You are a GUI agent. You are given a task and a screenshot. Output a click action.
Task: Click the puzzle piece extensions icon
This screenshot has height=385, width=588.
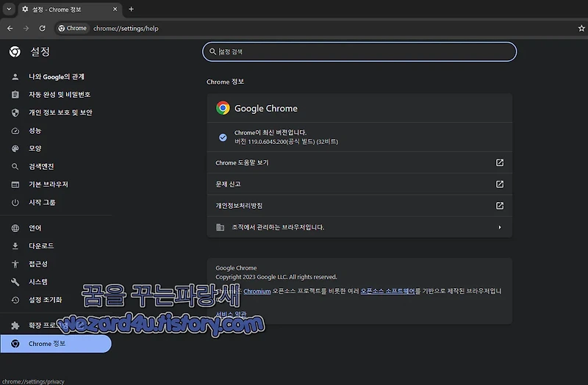click(x=15, y=325)
